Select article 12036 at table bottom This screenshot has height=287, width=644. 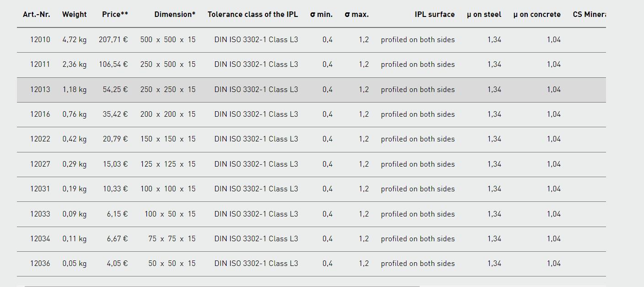311,264
